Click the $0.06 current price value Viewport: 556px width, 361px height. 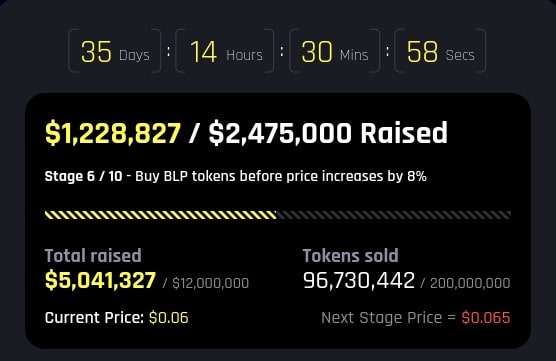click(x=169, y=318)
